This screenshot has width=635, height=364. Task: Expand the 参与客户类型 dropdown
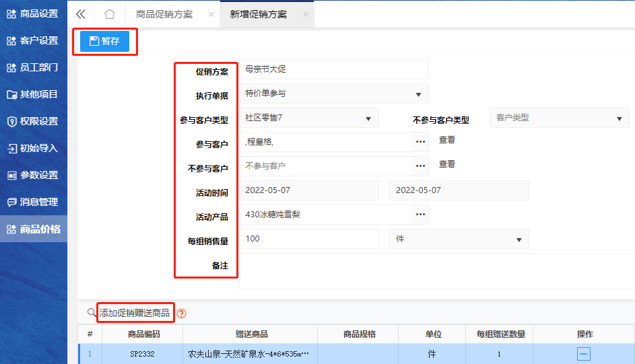point(311,118)
